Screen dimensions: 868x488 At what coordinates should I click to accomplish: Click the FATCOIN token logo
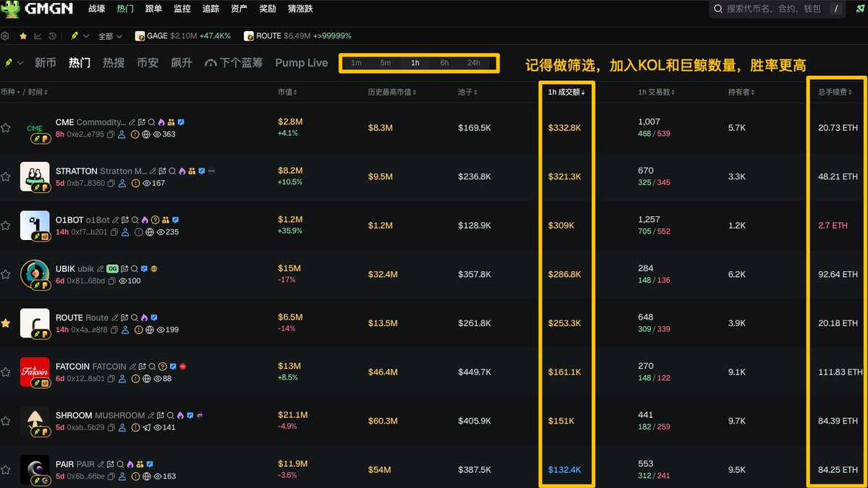pyautogui.click(x=35, y=372)
